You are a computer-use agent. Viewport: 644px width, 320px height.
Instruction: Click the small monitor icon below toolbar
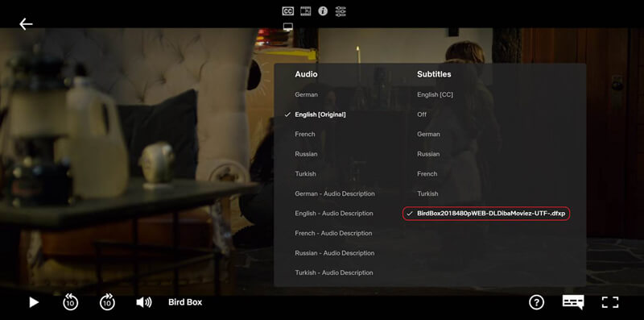tap(288, 27)
